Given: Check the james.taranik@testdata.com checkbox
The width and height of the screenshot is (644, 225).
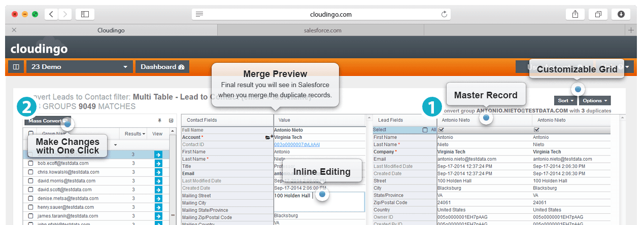Looking at the screenshot, I should [x=30, y=216].
